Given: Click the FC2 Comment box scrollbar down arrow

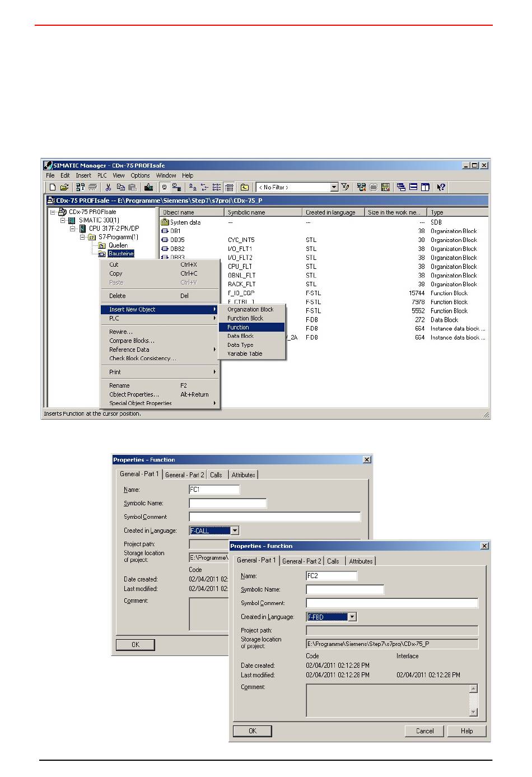Looking at the screenshot, I should coord(473,712).
